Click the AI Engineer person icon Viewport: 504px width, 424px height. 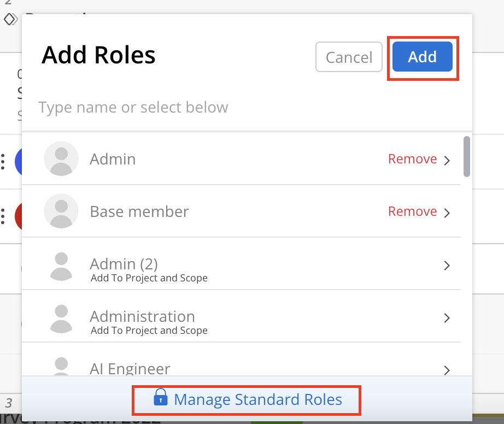[x=61, y=366]
